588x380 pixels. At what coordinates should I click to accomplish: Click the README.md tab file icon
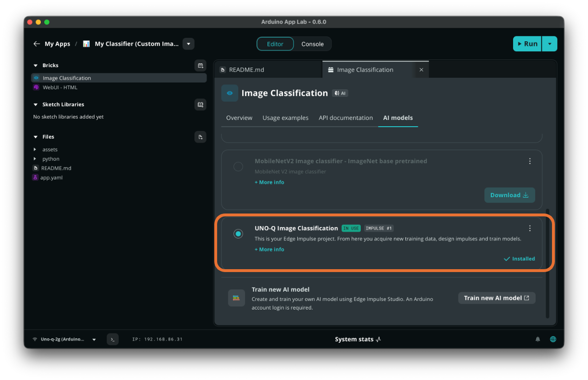coord(223,70)
